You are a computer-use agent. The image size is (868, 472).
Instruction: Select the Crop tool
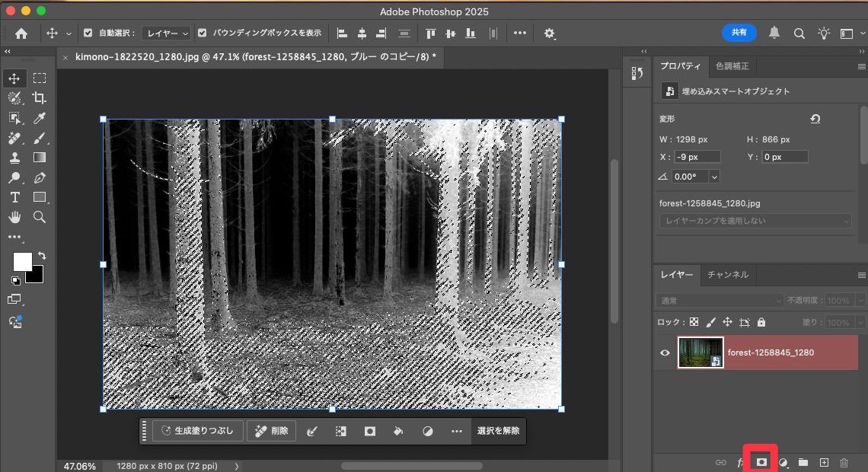[40, 98]
